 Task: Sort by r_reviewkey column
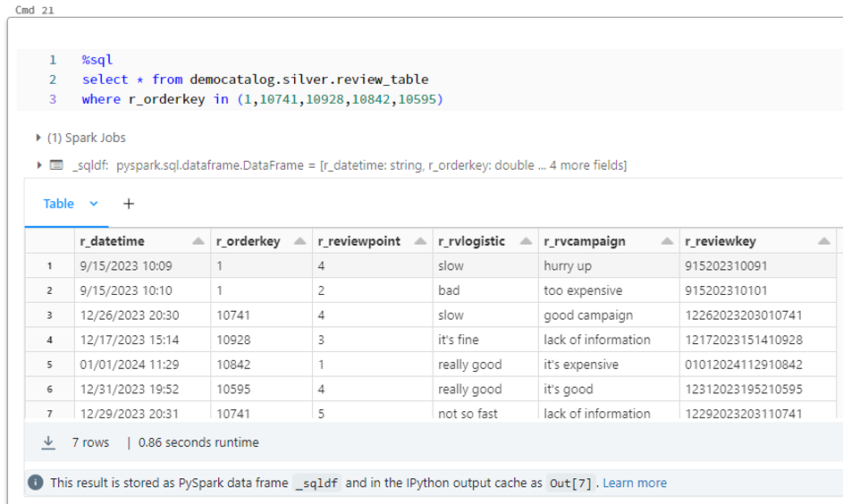point(822,241)
